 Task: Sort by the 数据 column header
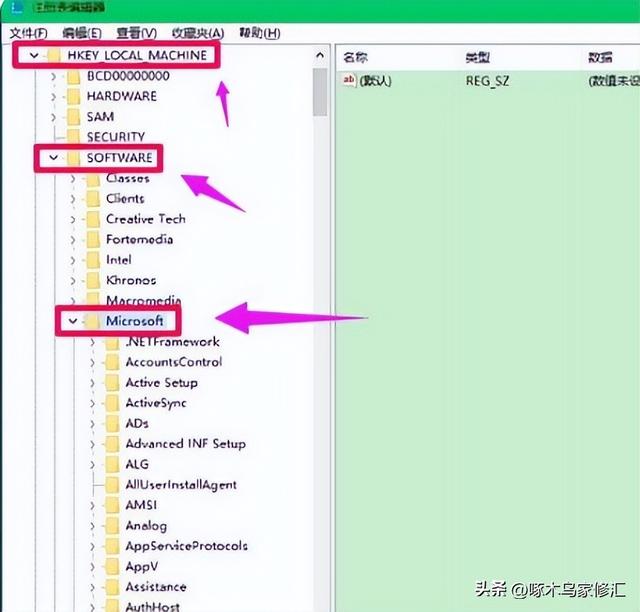pyautogui.click(x=600, y=58)
